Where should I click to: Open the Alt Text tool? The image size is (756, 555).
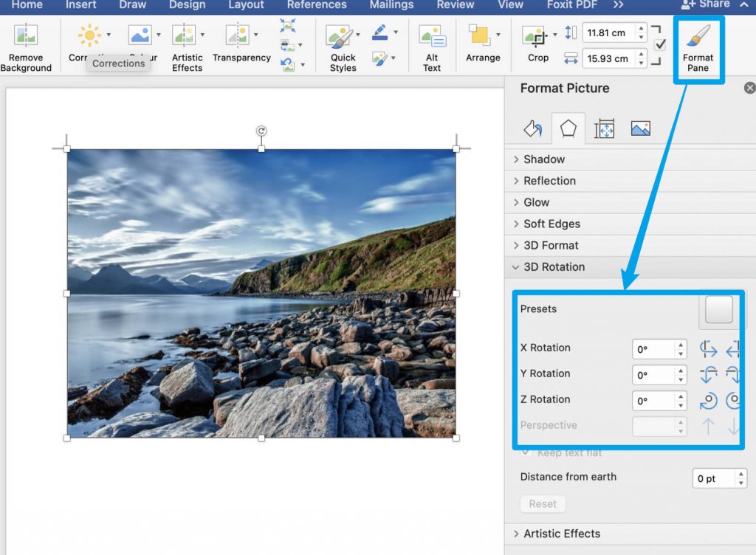432,48
